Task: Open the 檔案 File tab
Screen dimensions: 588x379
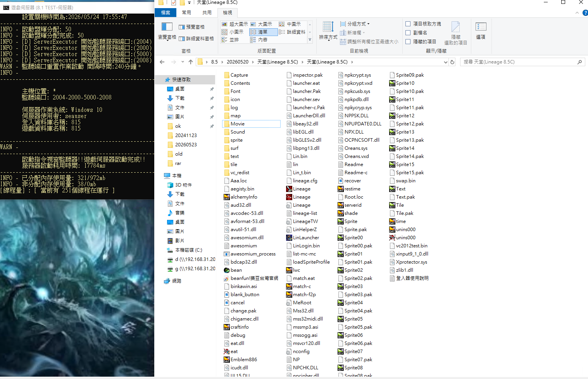Action: point(166,13)
